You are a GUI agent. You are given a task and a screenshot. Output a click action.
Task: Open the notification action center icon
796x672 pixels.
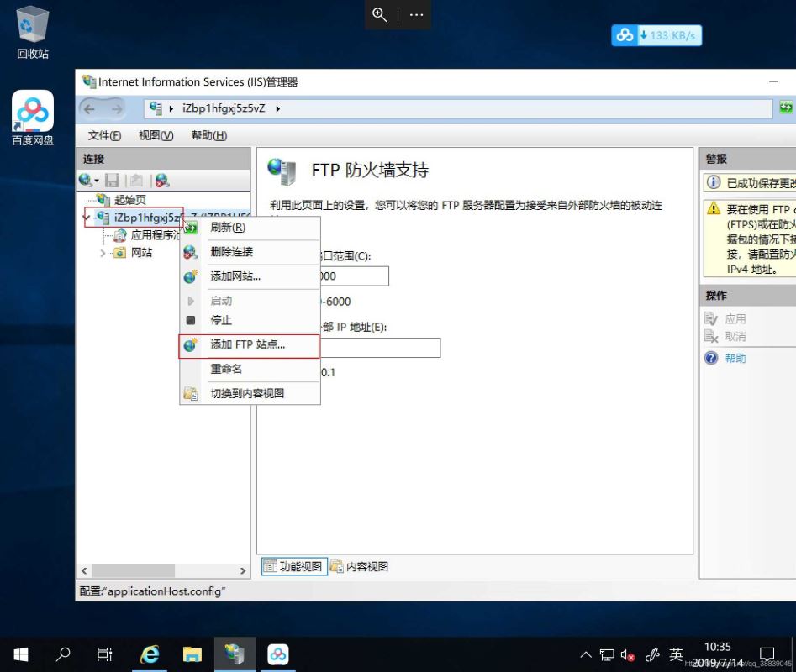[x=767, y=654]
